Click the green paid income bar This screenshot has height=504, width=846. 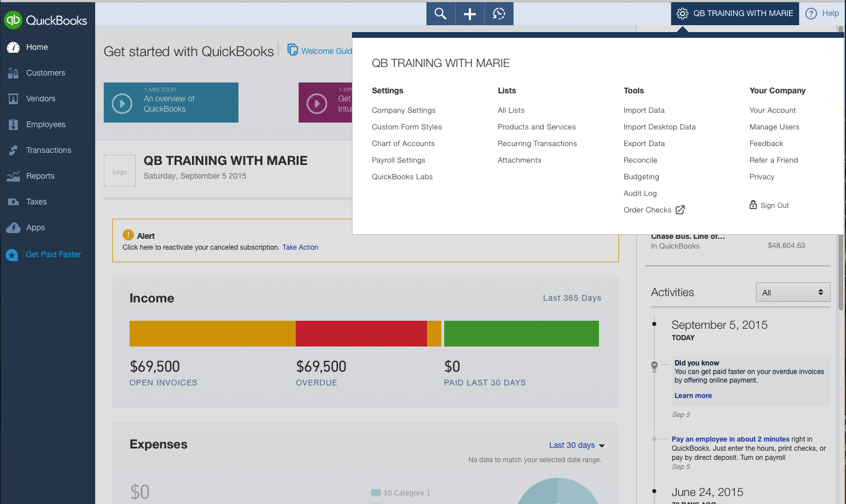click(522, 333)
